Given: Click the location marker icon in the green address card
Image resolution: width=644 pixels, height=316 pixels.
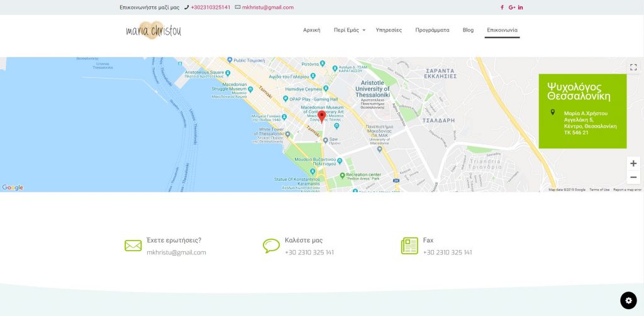Looking at the screenshot, I should 552,112.
